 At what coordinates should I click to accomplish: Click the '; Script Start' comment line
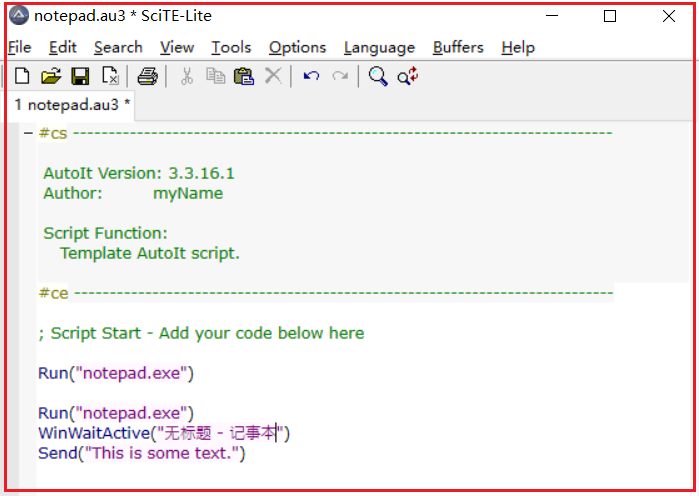[201, 333]
